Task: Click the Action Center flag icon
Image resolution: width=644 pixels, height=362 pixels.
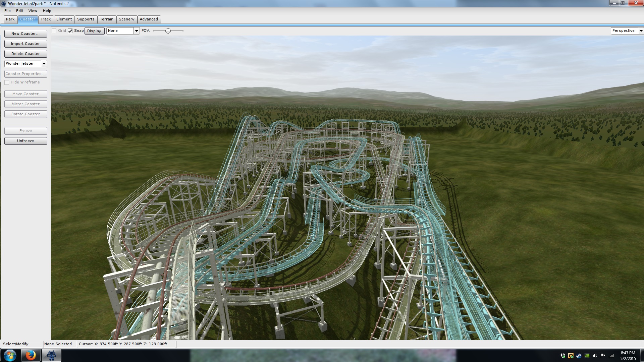Action: point(603,356)
